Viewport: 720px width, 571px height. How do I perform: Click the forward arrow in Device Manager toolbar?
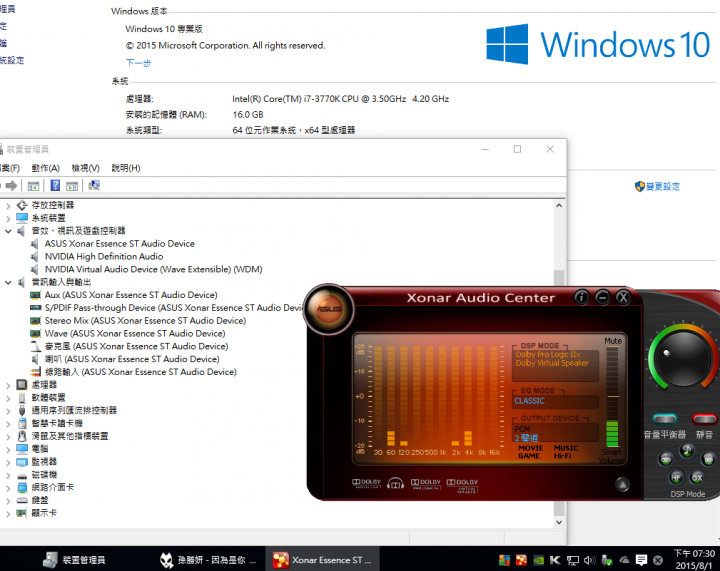point(11,185)
